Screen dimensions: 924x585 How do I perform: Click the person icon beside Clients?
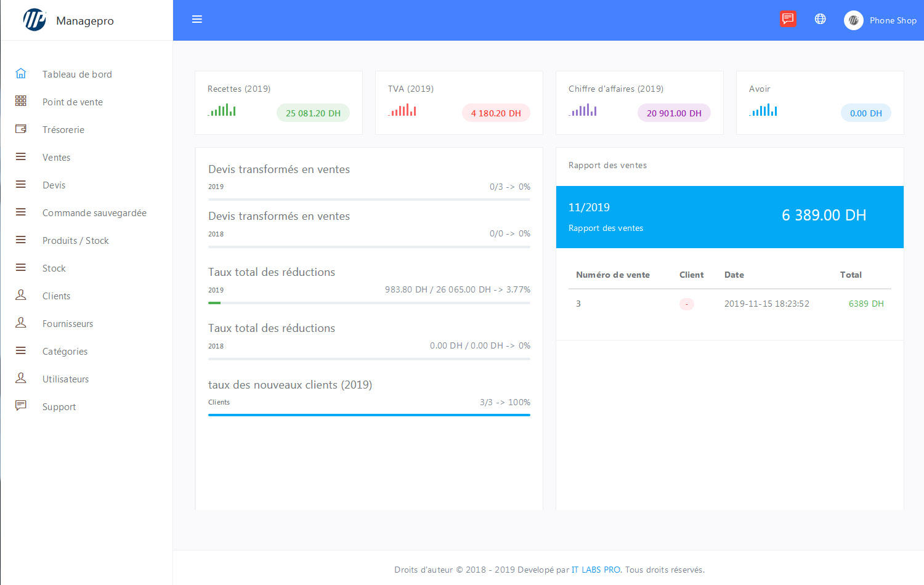click(21, 296)
